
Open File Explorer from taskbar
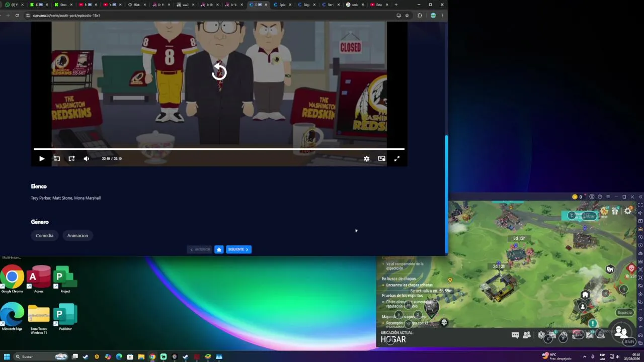[141, 356]
